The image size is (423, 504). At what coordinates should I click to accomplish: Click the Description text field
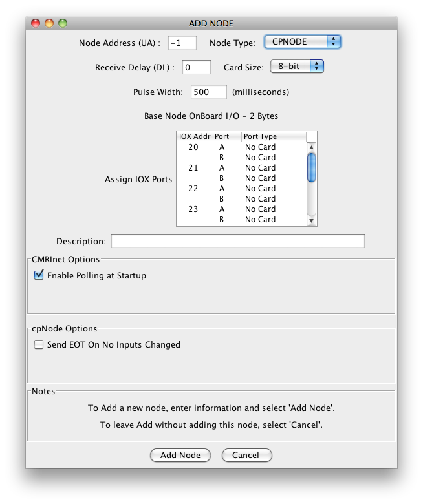(x=238, y=241)
